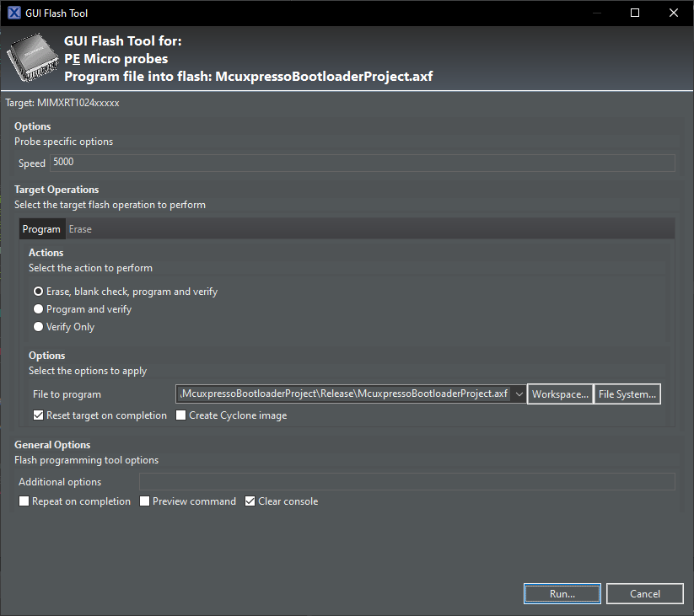Toggle Reset target on completion checkbox
Screen dimensions: 694x616
[39, 415]
